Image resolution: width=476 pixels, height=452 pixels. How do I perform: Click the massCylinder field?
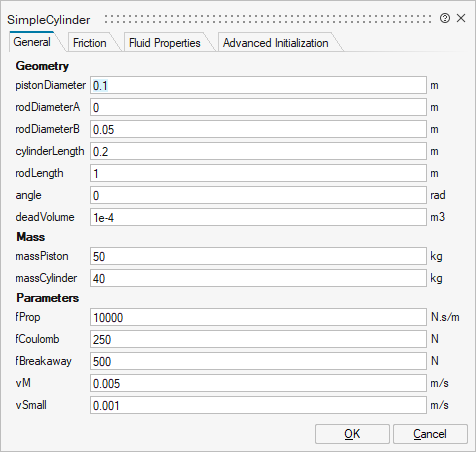click(x=258, y=278)
